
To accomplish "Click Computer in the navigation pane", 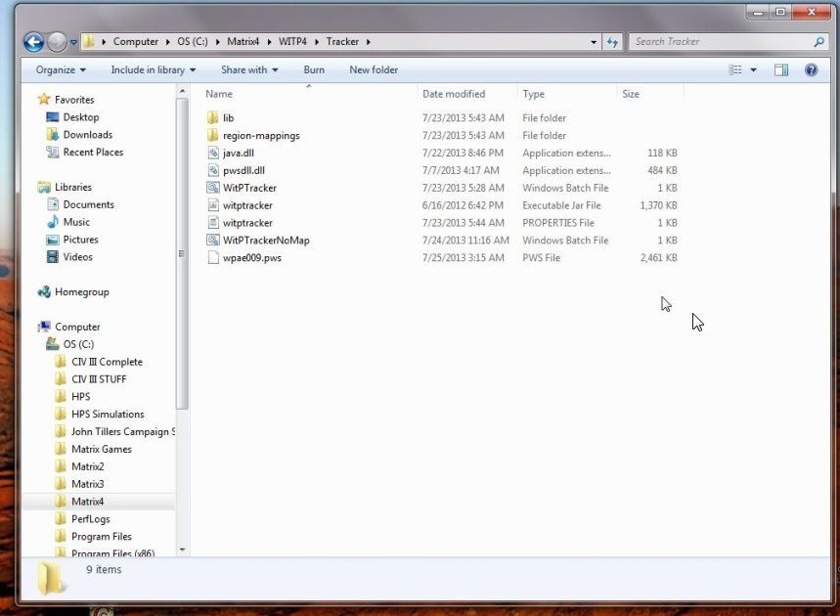I will pyautogui.click(x=77, y=327).
